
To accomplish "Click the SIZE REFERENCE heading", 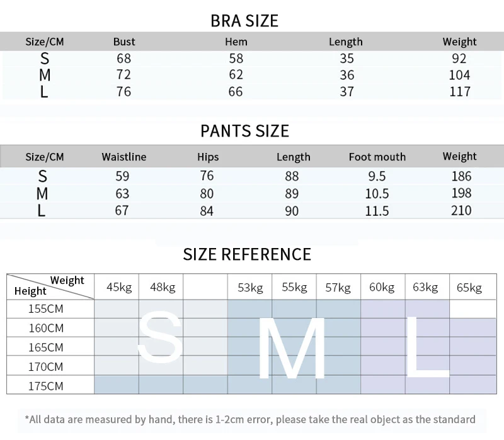I will [247, 254].
